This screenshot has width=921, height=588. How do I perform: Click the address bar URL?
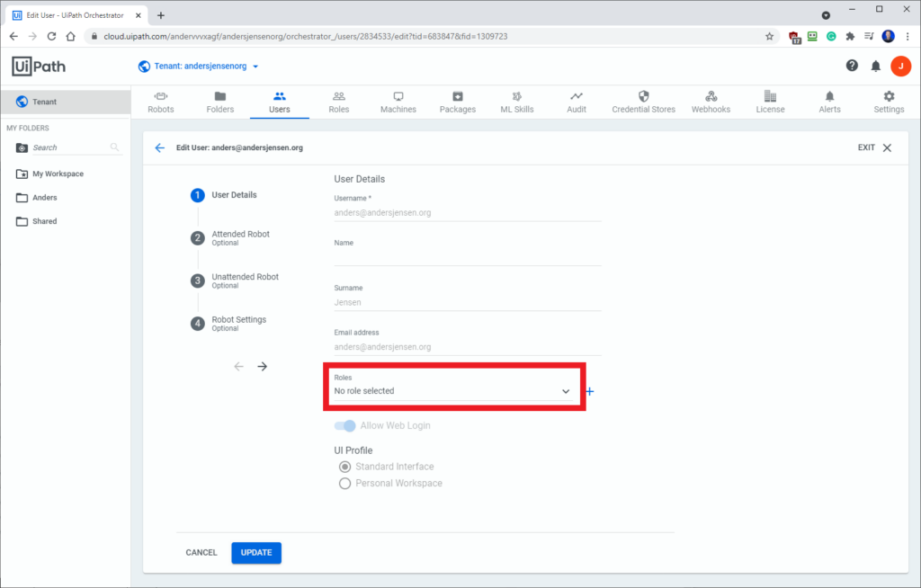[x=306, y=37]
